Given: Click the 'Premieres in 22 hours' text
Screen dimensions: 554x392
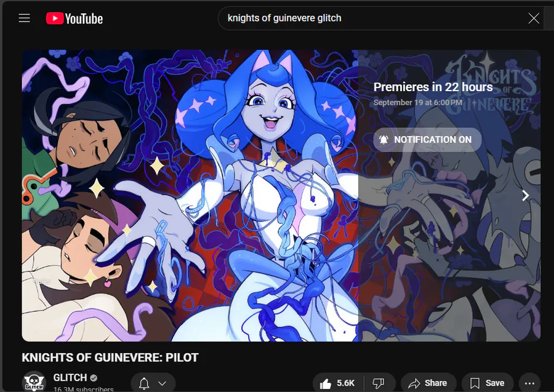Looking at the screenshot, I should [433, 87].
